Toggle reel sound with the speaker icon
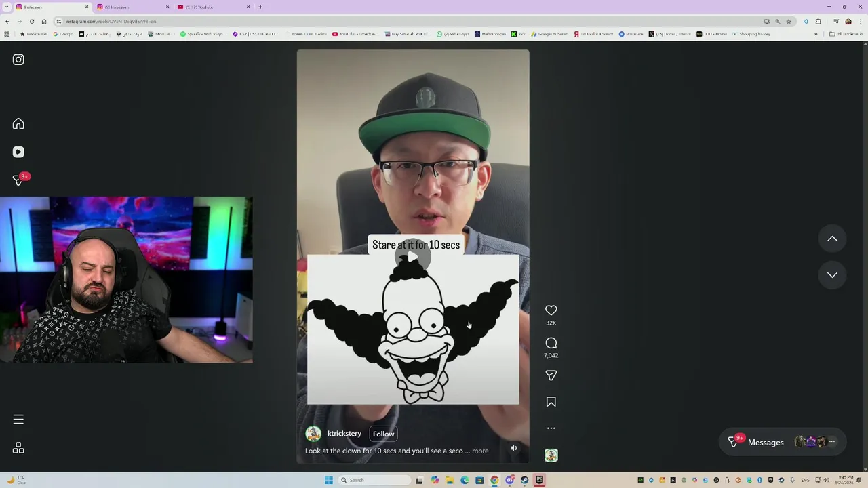 click(x=513, y=448)
